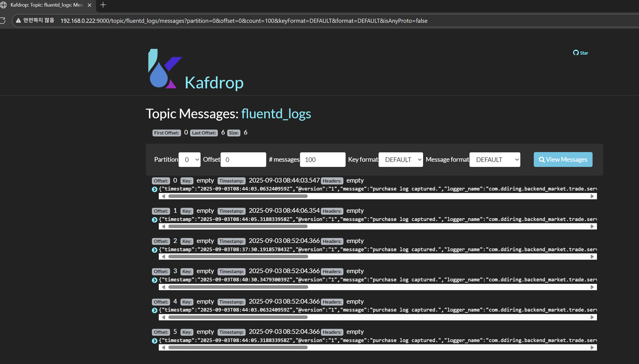
Task: Click the # messages input field
Action: coord(323,159)
